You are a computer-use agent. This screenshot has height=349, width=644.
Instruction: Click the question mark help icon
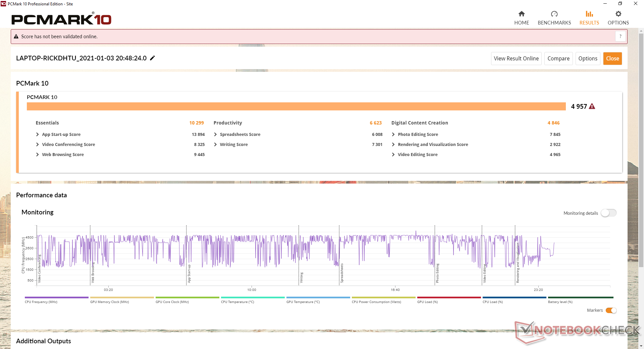pyautogui.click(x=620, y=36)
